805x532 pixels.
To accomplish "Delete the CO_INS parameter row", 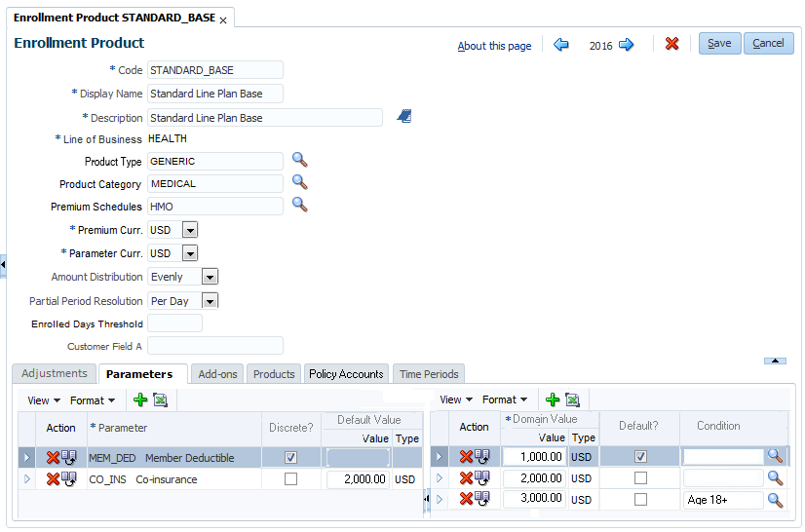I will (x=53, y=479).
